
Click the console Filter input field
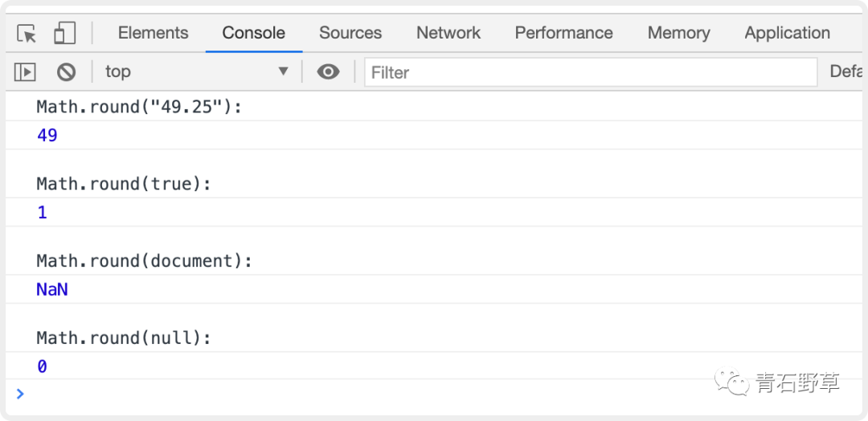pyautogui.click(x=591, y=72)
